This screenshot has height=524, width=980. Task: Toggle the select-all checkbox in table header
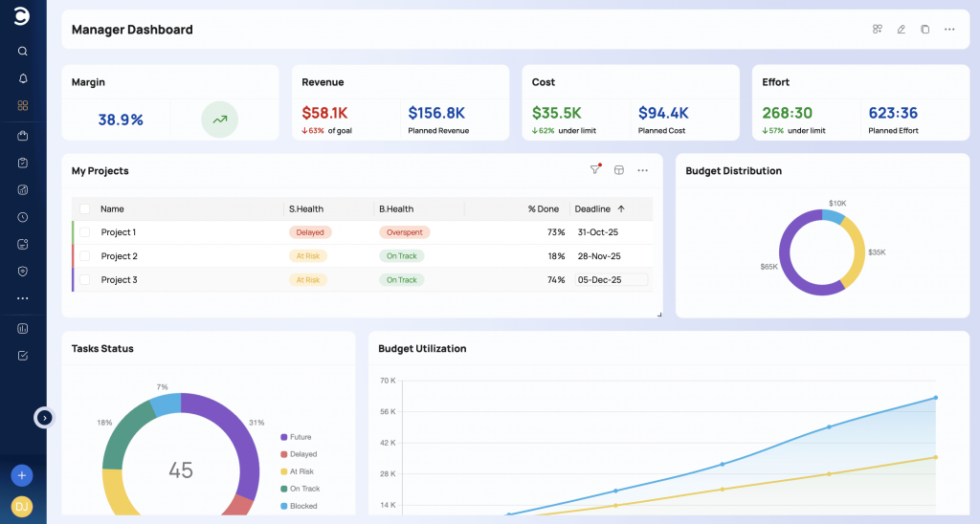click(84, 208)
